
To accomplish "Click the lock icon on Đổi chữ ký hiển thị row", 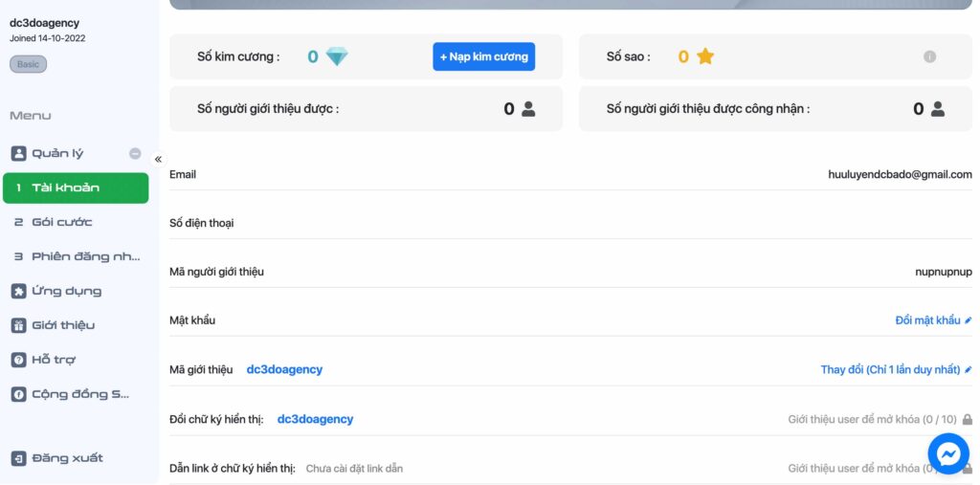I will click(968, 419).
